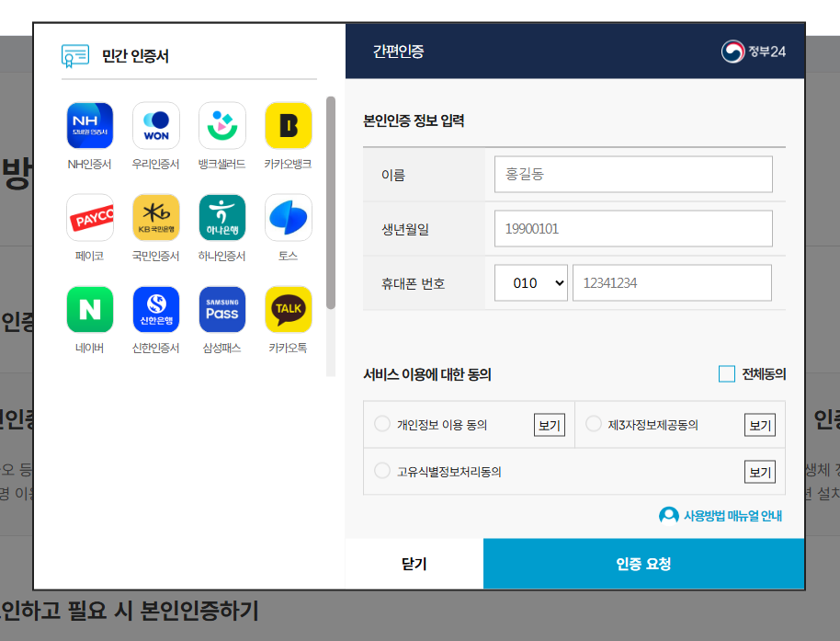
Task: Check the 전체동의 checkbox
Action: click(x=723, y=370)
